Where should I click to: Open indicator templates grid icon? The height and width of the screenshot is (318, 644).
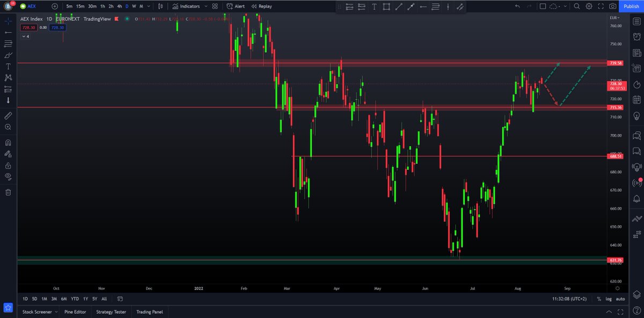point(215,6)
